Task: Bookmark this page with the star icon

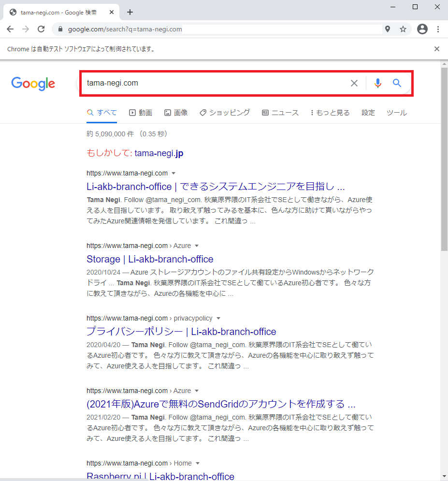Action: click(403, 29)
